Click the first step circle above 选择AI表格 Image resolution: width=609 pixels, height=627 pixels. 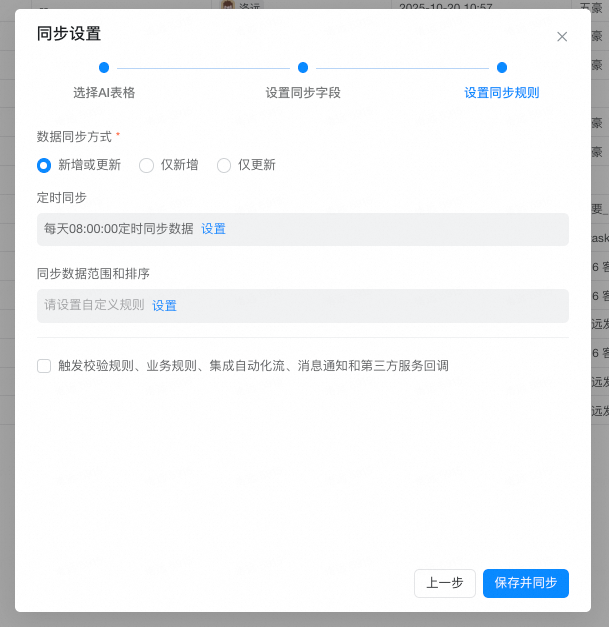coord(104,68)
